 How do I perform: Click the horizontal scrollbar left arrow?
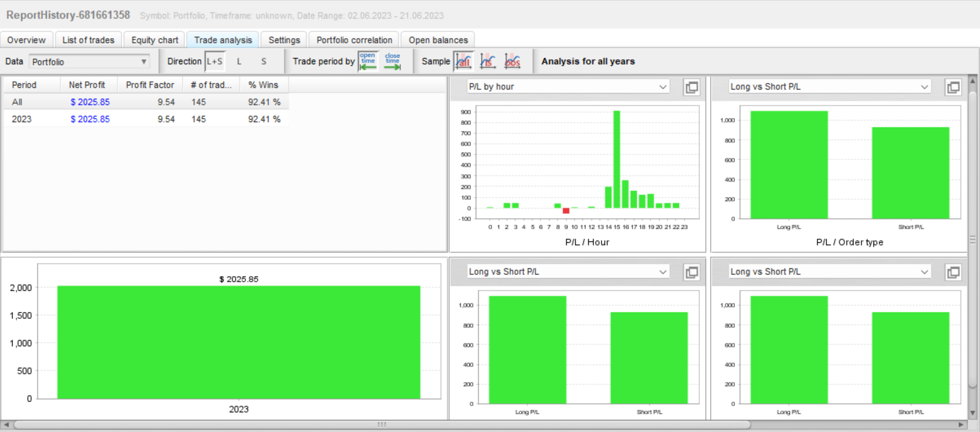point(7,424)
